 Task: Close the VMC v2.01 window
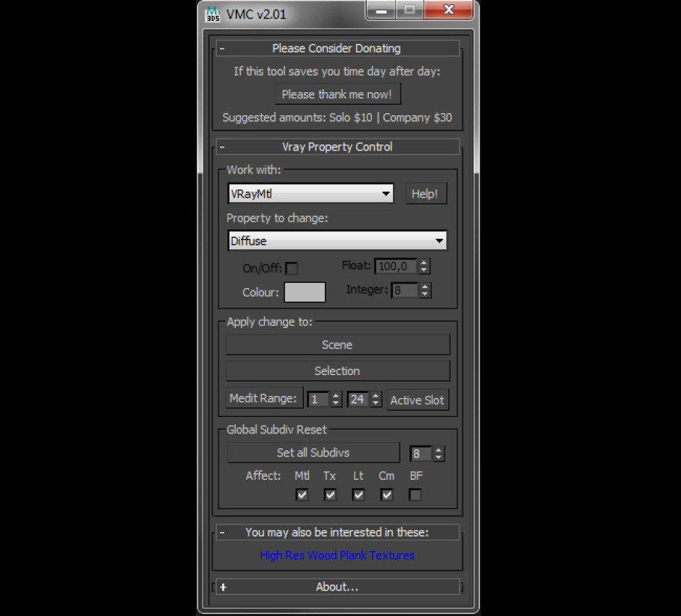[x=449, y=10]
